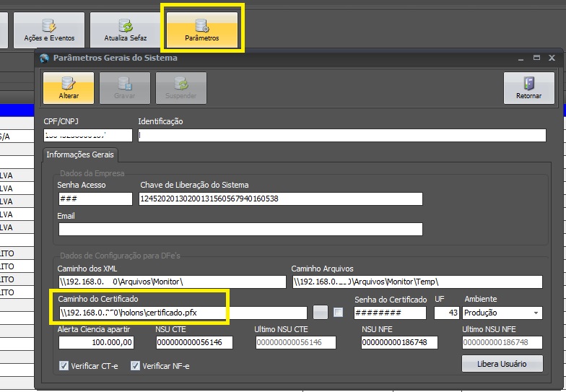Screen dimensions: 566x392
Task: Open Ações e Eventos toolbar button
Action: tap(49, 30)
